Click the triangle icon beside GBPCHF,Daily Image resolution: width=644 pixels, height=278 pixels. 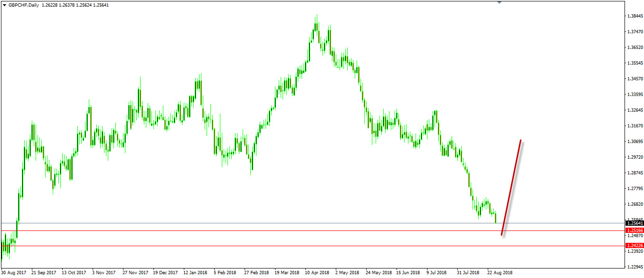tap(5, 5)
